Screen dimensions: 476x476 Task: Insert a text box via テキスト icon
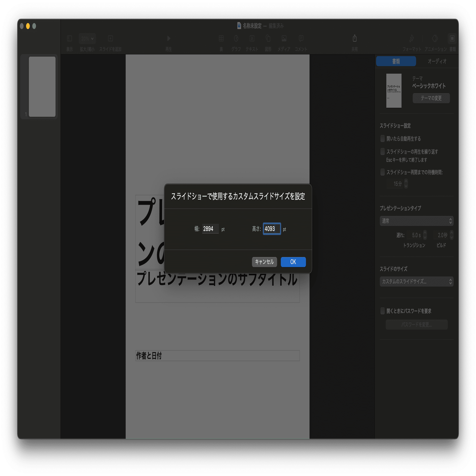click(x=252, y=38)
